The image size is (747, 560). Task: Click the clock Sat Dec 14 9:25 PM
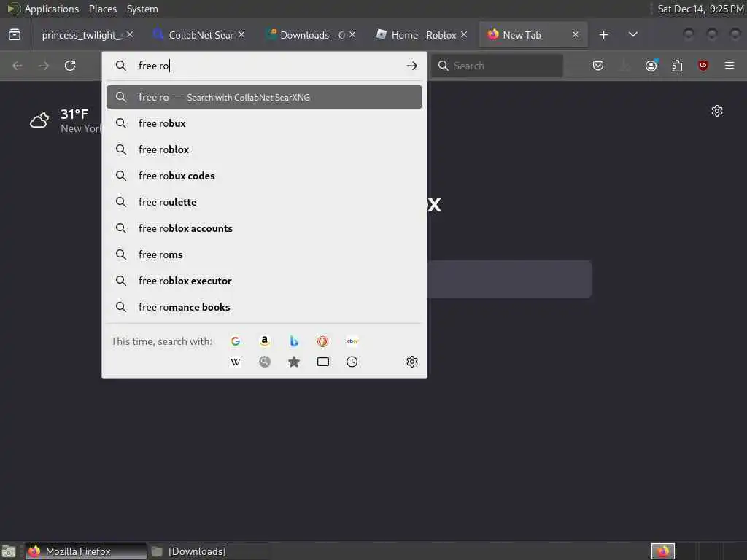[x=700, y=9]
